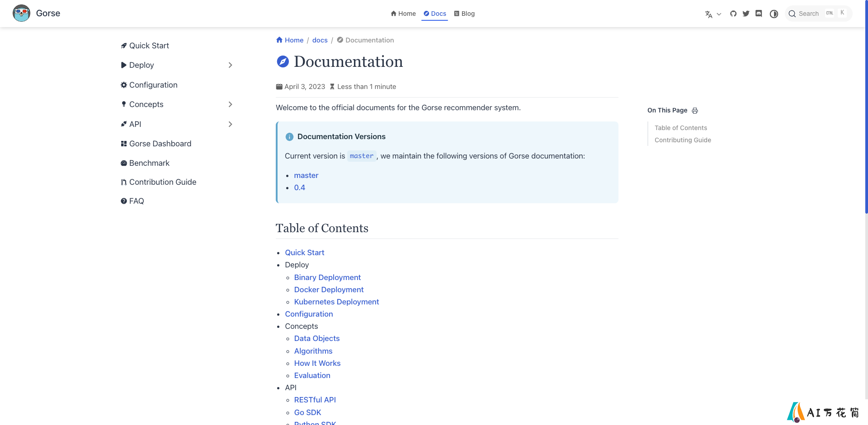The image size is (868, 425).
Task: Click the Gorse mascot logo
Action: 21,13
